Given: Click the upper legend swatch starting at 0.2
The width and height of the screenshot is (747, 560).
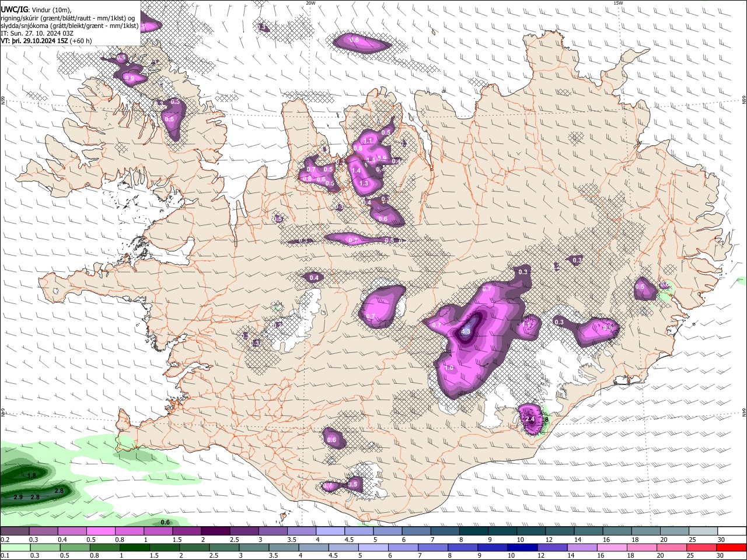Looking at the screenshot, I should (x=15, y=531).
